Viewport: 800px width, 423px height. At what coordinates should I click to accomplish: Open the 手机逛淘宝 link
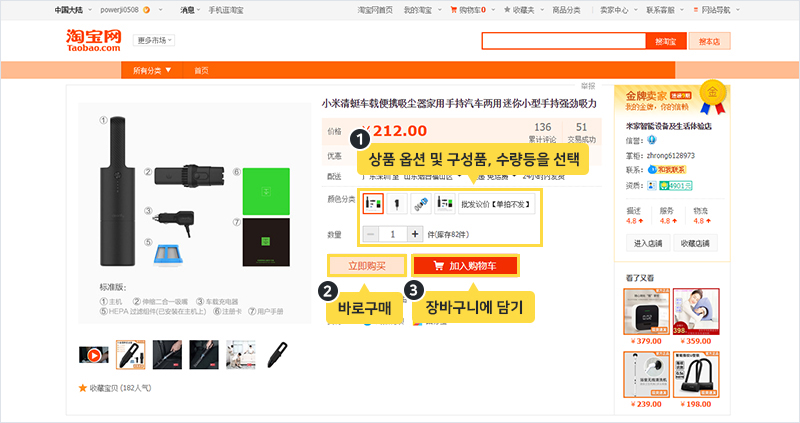click(226, 10)
